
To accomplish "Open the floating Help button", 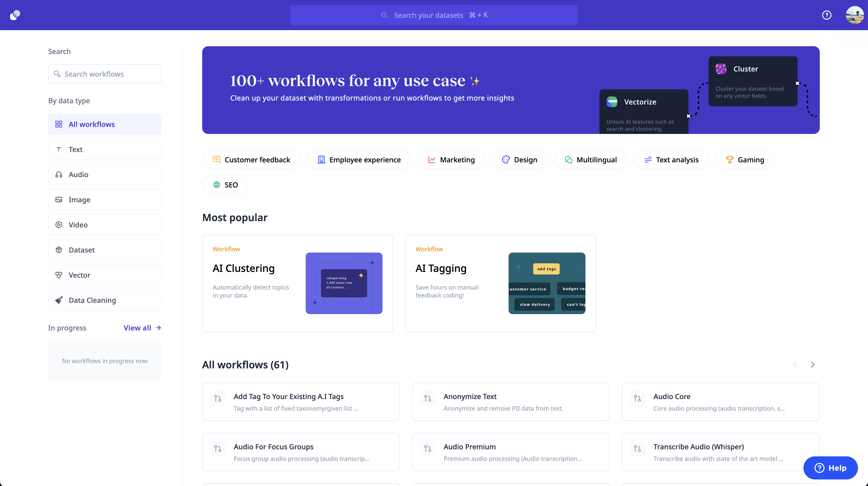I will pos(830,468).
